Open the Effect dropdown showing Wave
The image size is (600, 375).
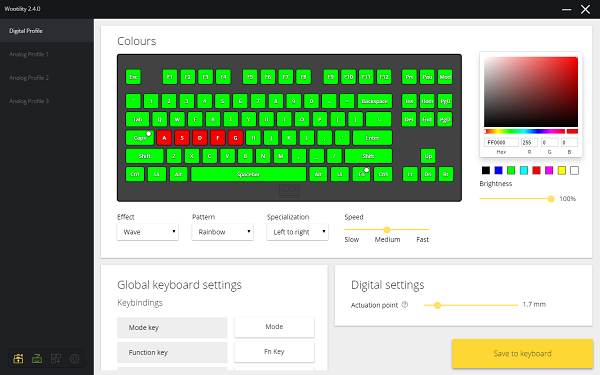pyautogui.click(x=148, y=232)
